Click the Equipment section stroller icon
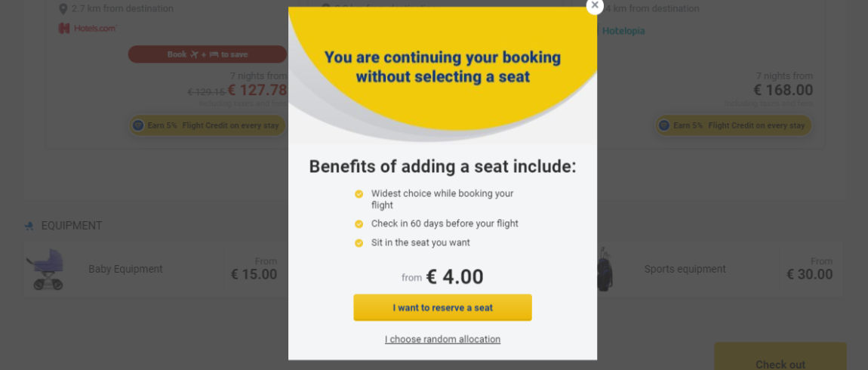Image resolution: width=868 pixels, height=370 pixels. (x=29, y=226)
